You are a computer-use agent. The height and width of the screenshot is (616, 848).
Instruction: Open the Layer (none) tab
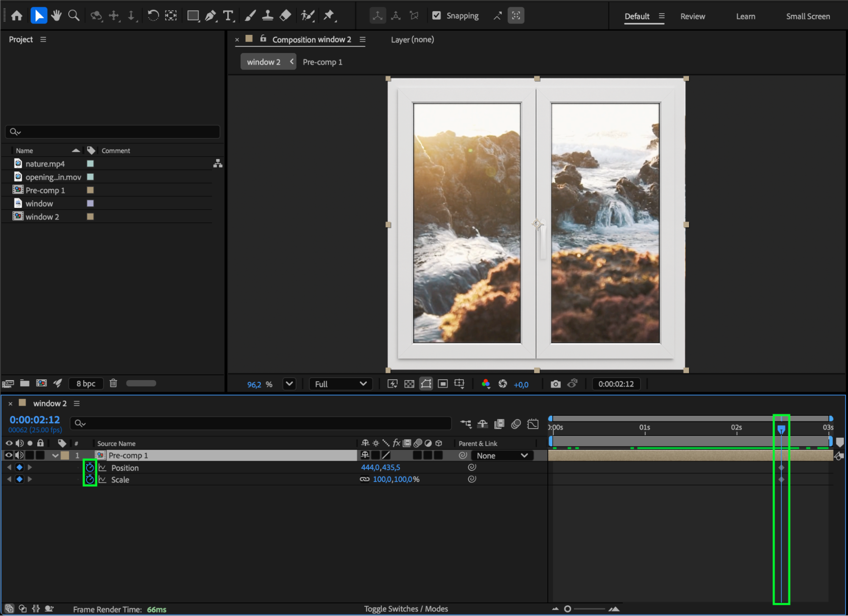point(412,39)
